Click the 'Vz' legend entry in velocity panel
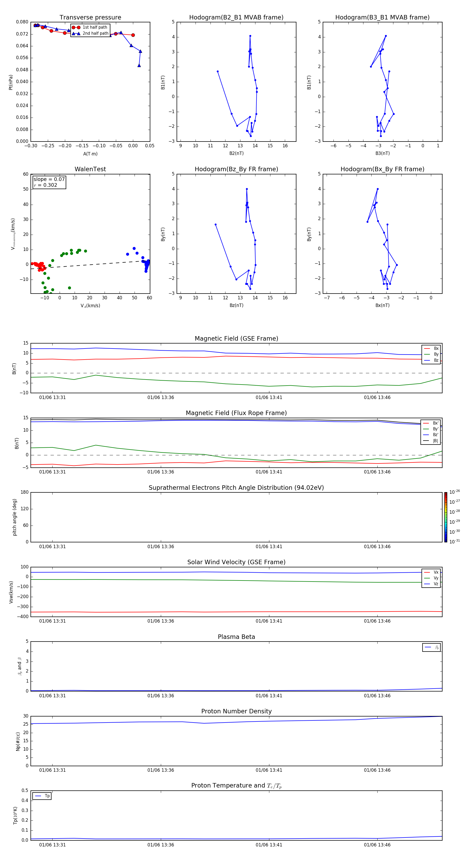 431,584
